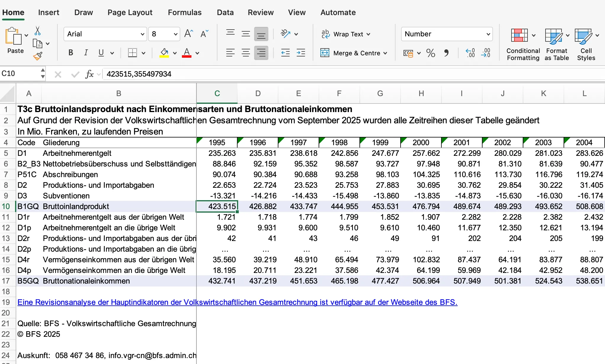The width and height of the screenshot is (605, 364).
Task: Open the Arial font name dropdown
Action: click(142, 34)
